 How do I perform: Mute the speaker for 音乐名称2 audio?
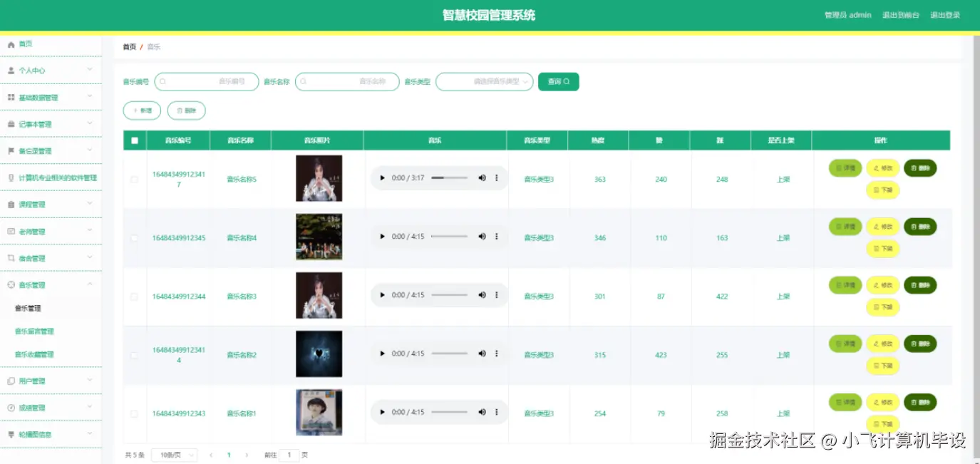coord(482,353)
